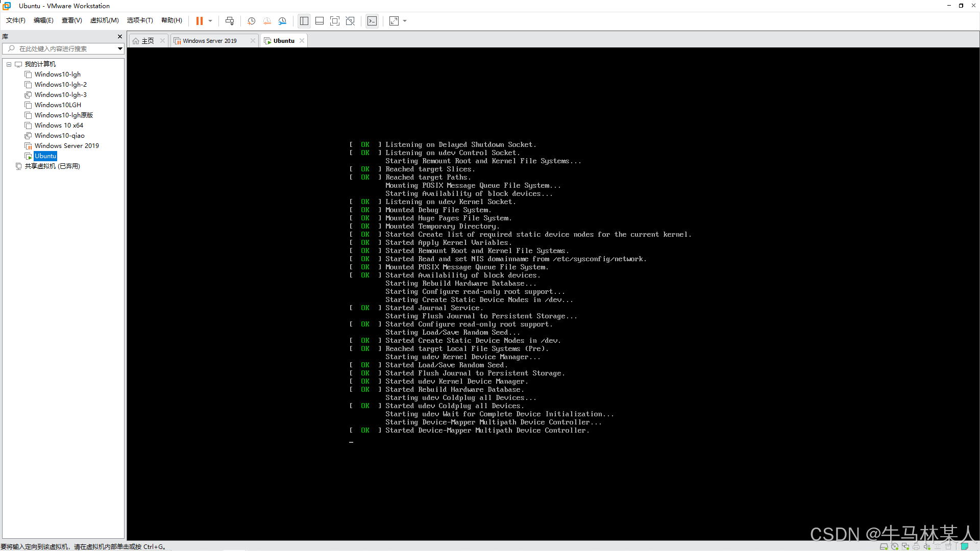Viewport: 980px width, 551px height.
Task: Suspend the Ubuntu virtual machine
Action: point(199,21)
